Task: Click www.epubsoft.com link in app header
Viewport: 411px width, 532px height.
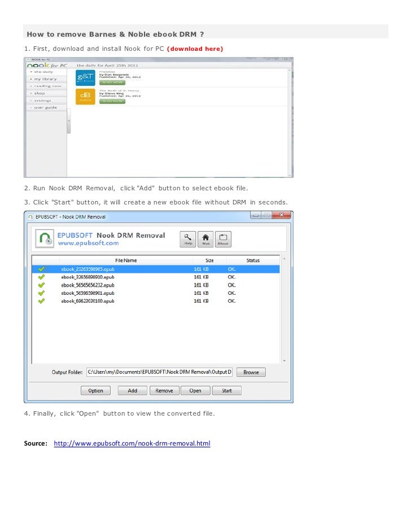Action: click(88, 243)
